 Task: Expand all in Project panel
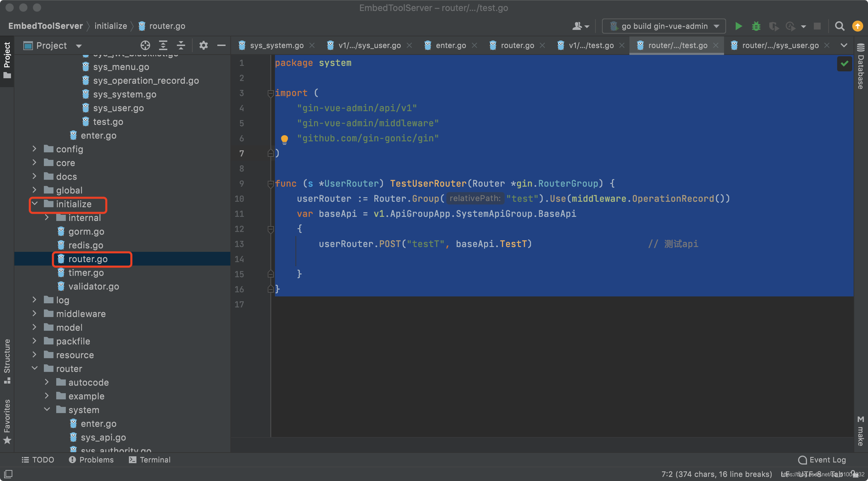click(163, 45)
